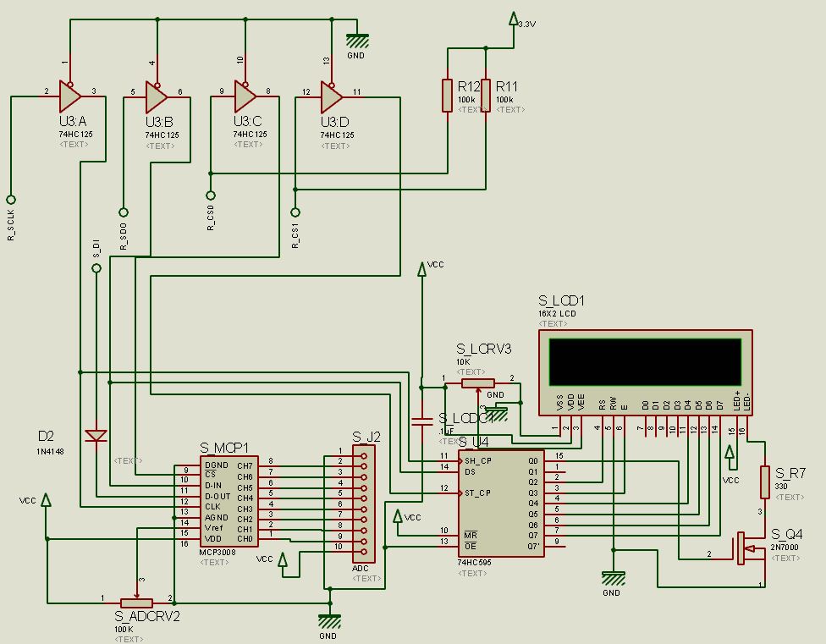The width and height of the screenshot is (826, 644).
Task: Click the SH_CP pin on S_U4
Action: pos(478,460)
